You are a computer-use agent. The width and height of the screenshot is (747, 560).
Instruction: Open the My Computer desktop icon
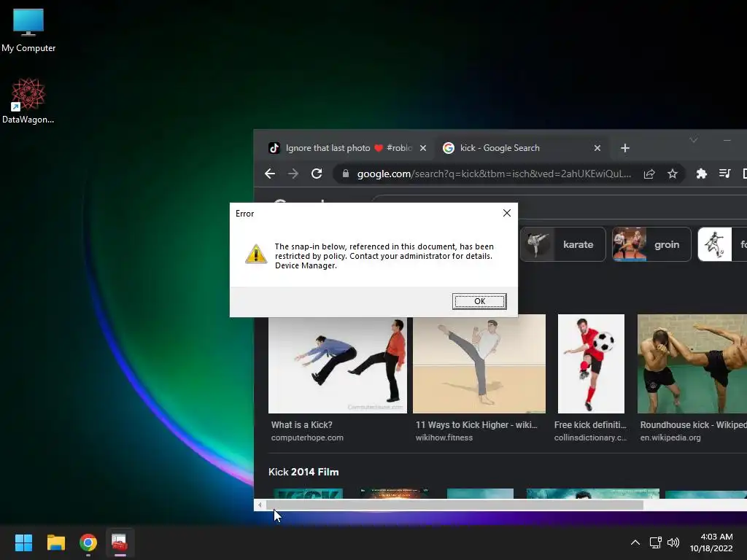pyautogui.click(x=28, y=31)
